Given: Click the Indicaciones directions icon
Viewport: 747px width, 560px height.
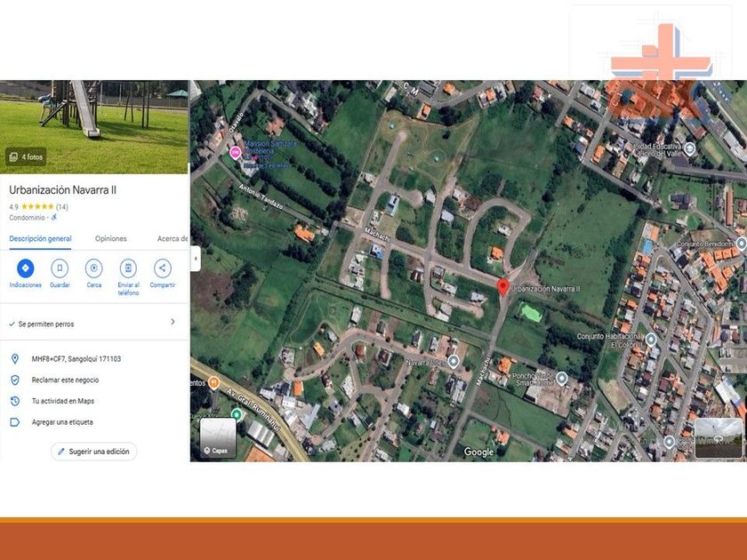Looking at the screenshot, I should pyautogui.click(x=25, y=268).
